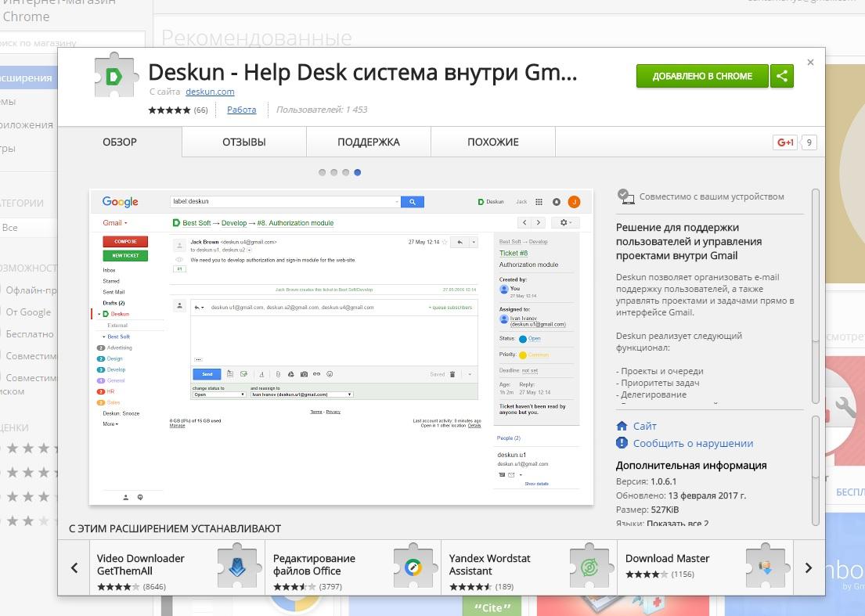Click Расширения in the background store sidebar

[x=27, y=77]
